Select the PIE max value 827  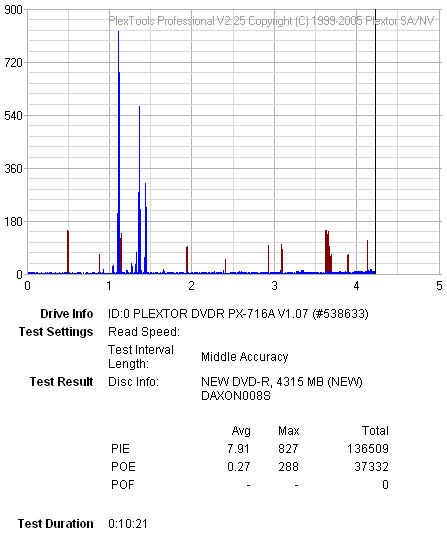[x=288, y=449]
